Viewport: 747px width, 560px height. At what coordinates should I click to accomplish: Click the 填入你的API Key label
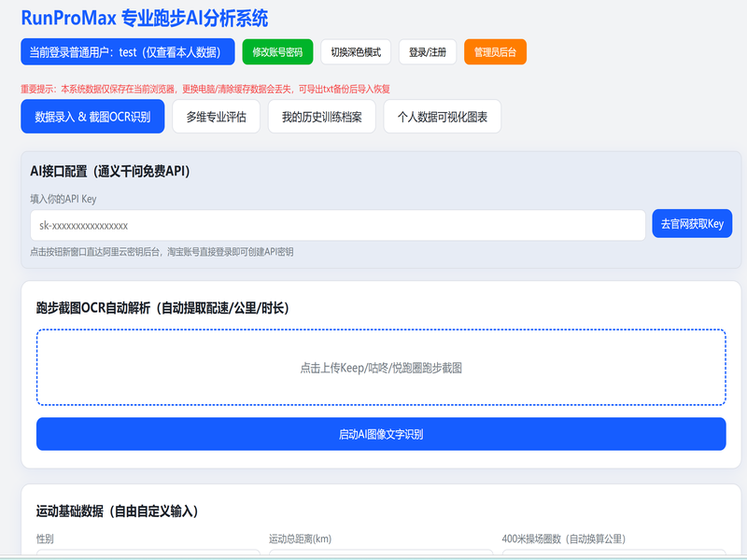63,199
